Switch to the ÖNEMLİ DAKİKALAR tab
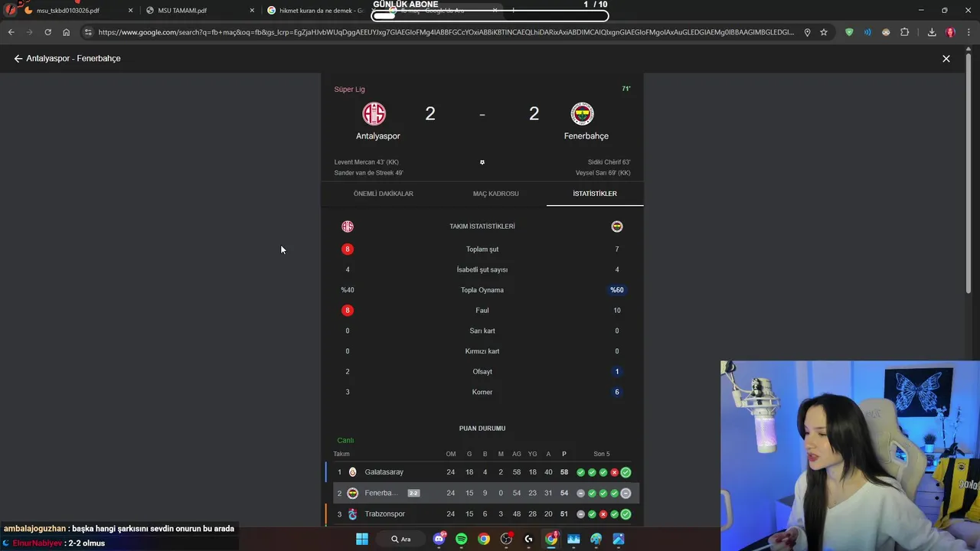The width and height of the screenshot is (980, 551). 384,194
